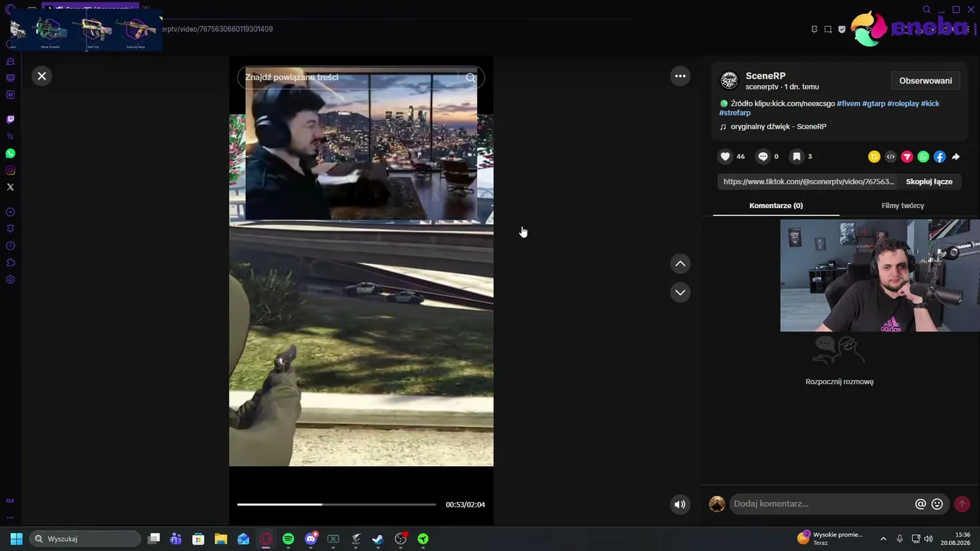Open Instagram in the browser sidebar
Image resolution: width=980 pixels, height=551 pixels.
(11, 171)
